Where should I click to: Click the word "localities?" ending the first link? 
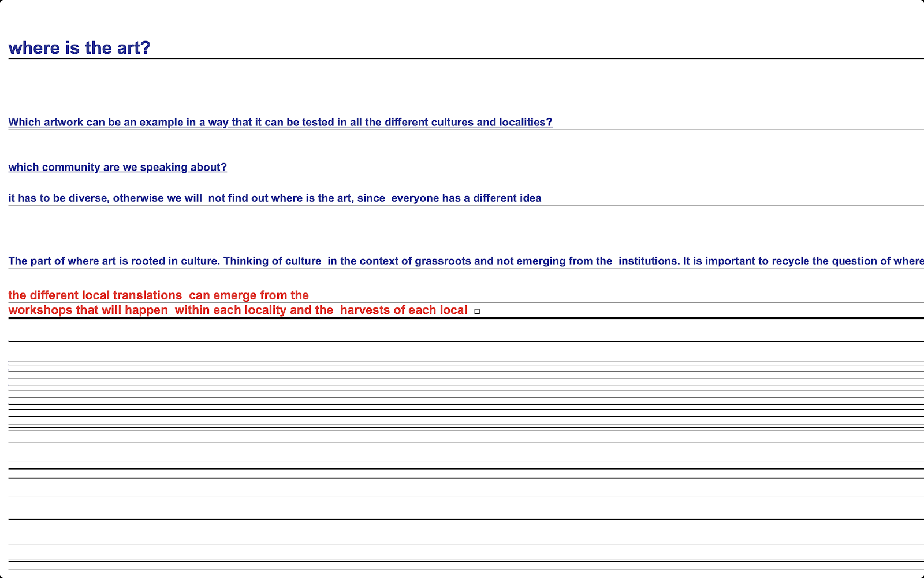pyautogui.click(x=526, y=123)
